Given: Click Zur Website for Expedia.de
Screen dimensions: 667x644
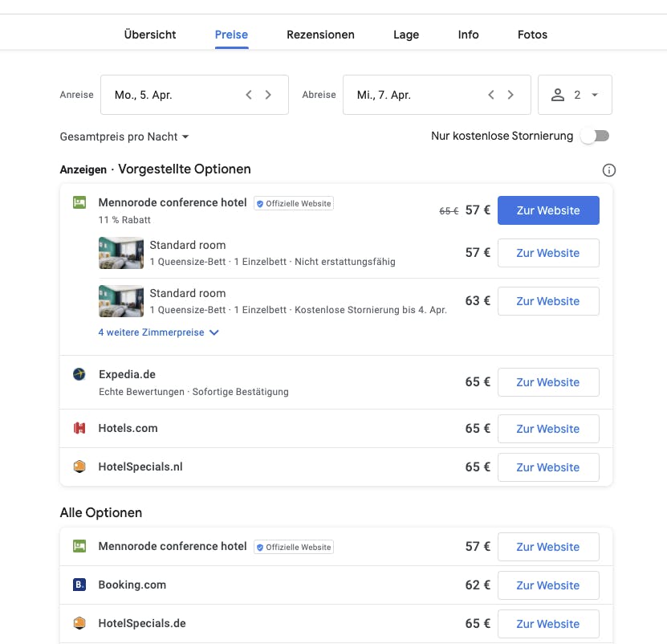Looking at the screenshot, I should coord(548,382).
